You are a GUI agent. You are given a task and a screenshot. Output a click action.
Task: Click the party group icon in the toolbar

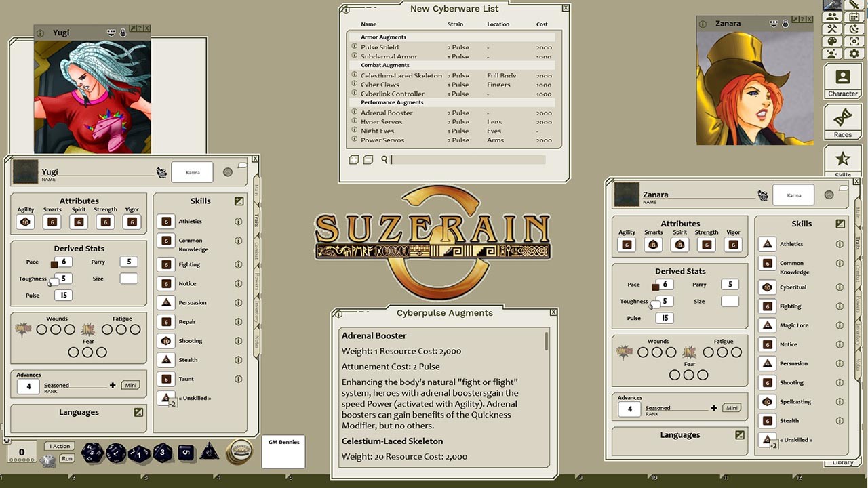pos(832,16)
